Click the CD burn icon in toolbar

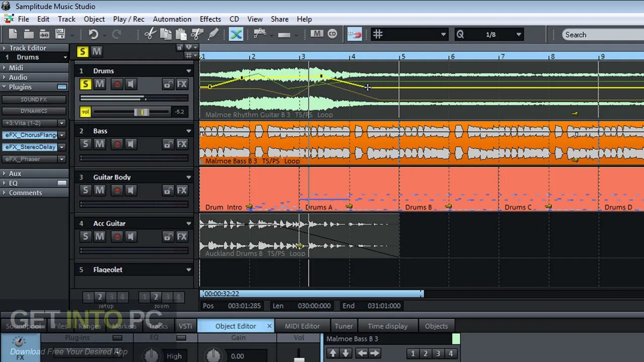click(333, 34)
